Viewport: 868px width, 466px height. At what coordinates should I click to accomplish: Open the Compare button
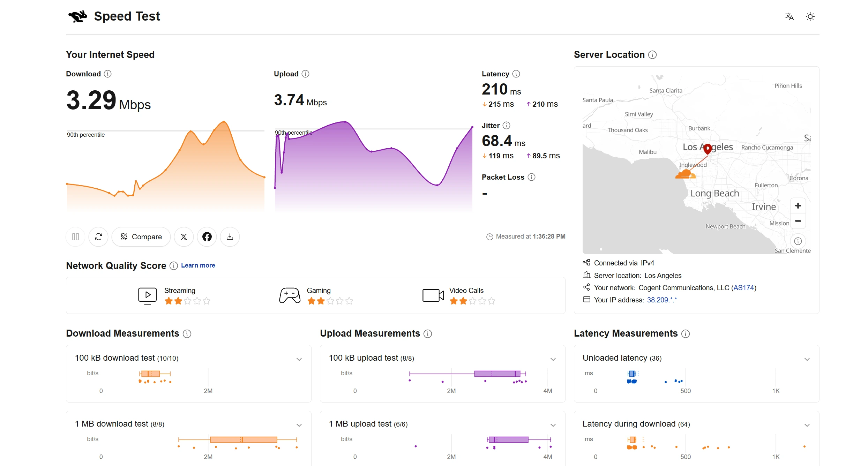[x=141, y=237]
